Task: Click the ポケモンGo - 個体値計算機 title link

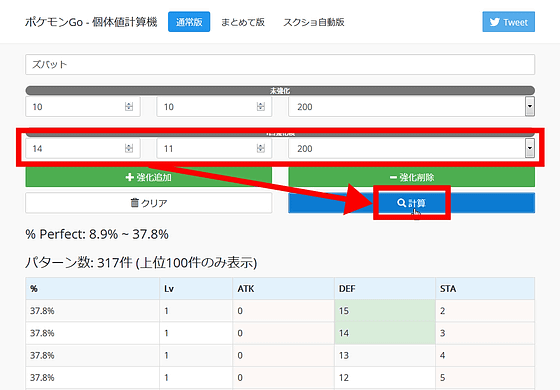Action: point(91,22)
